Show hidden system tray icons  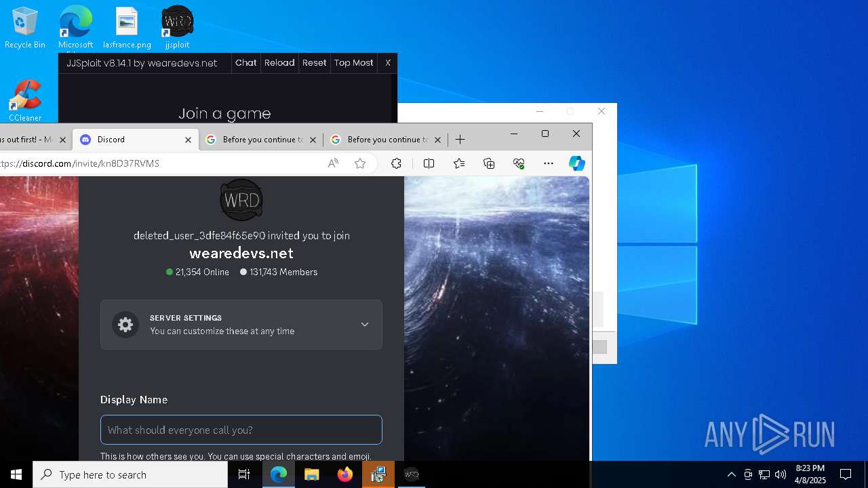click(731, 474)
